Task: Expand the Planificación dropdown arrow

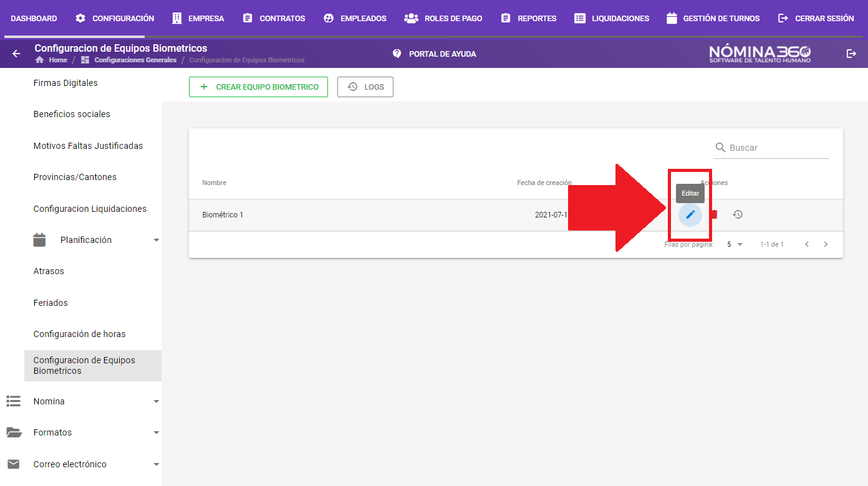Action: pos(157,240)
